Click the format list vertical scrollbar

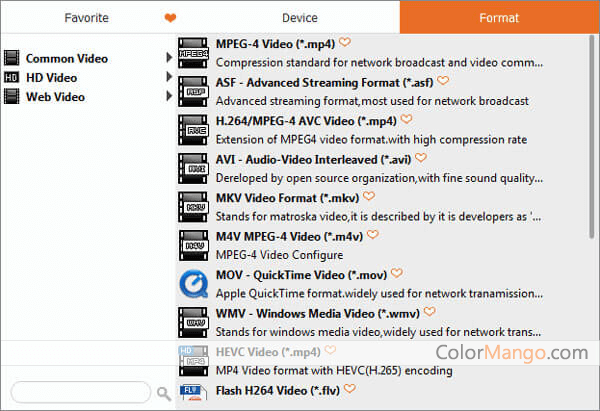point(592,137)
